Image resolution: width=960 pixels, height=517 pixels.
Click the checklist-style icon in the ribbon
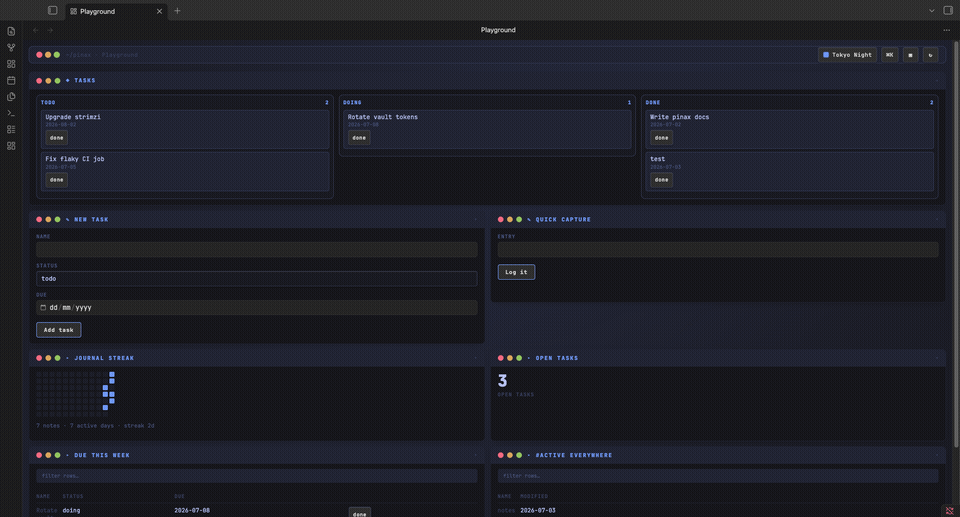click(x=11, y=129)
